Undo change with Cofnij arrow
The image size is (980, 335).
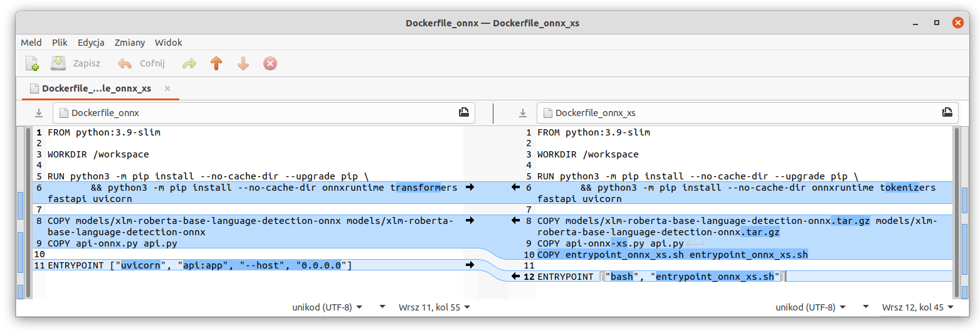[x=125, y=63]
